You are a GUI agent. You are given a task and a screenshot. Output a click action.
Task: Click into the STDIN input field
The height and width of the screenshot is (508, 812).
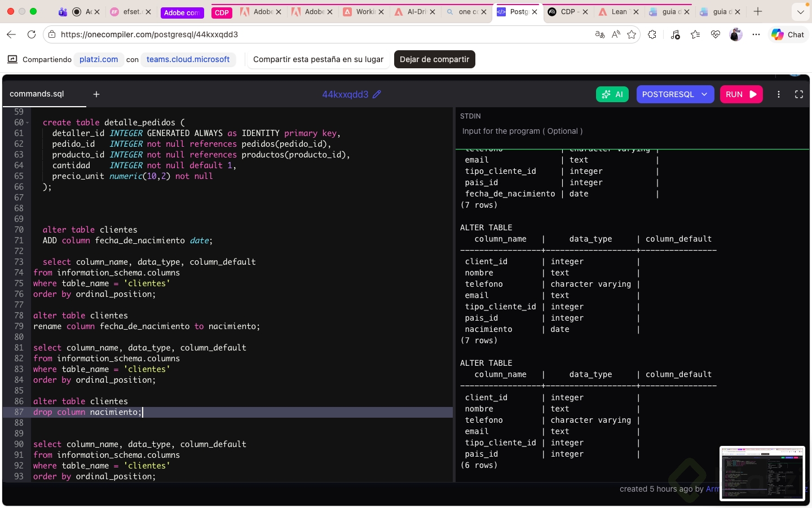[x=632, y=131]
